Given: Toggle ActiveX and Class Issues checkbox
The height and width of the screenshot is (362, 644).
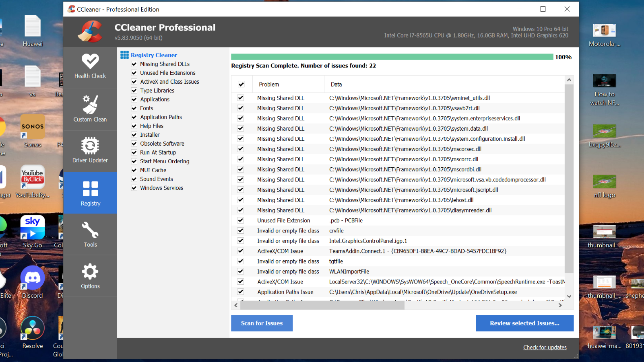Looking at the screenshot, I should click(134, 82).
